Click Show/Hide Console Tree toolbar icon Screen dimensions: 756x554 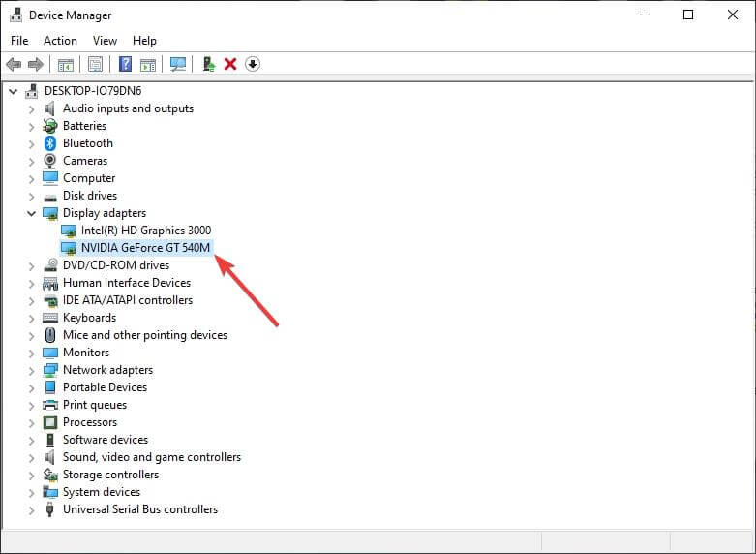click(x=66, y=64)
